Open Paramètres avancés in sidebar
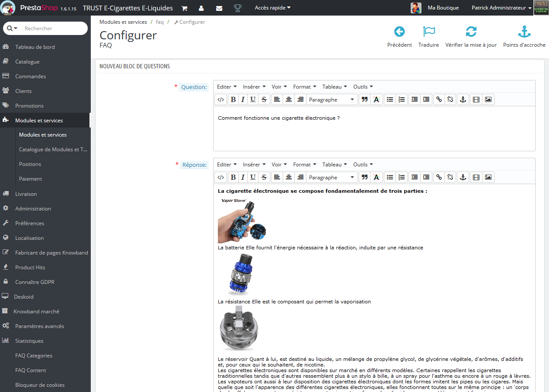This screenshot has height=392, width=549. point(39,326)
